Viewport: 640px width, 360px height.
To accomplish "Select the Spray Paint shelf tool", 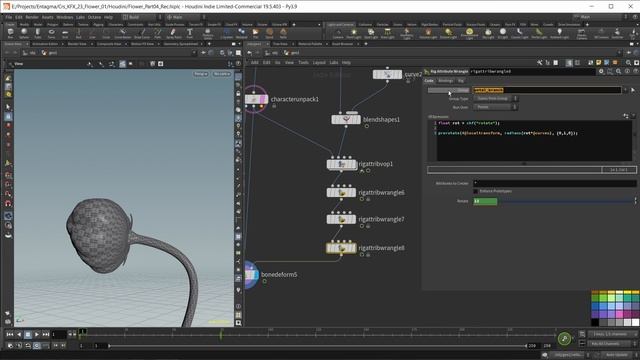I will (173, 33).
